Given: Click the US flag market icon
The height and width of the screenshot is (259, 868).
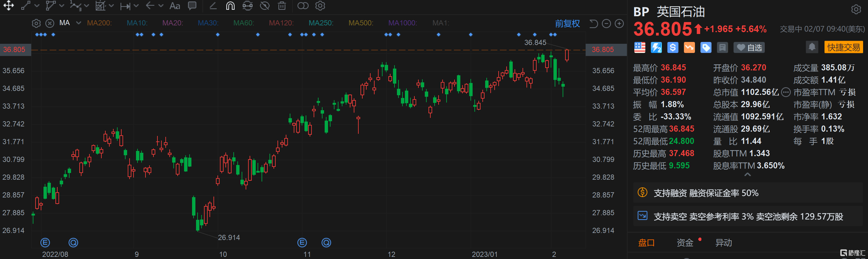Looking at the screenshot, I should (x=640, y=47).
